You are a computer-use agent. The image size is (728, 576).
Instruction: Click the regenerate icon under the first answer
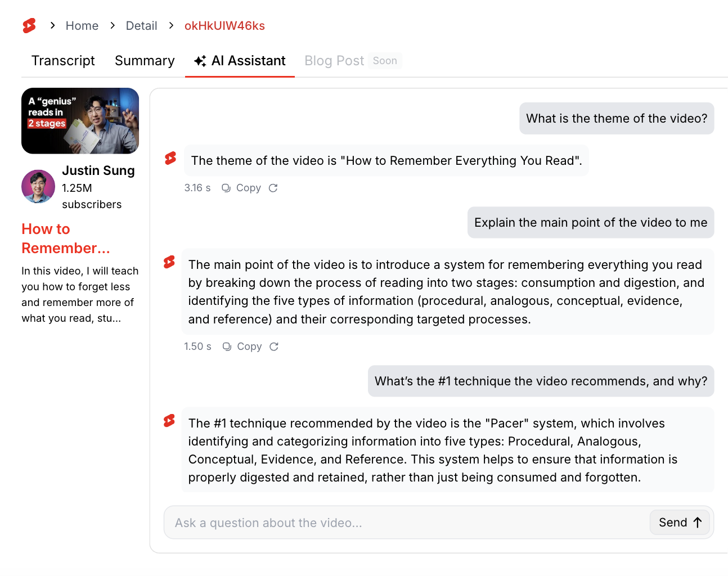pos(273,188)
